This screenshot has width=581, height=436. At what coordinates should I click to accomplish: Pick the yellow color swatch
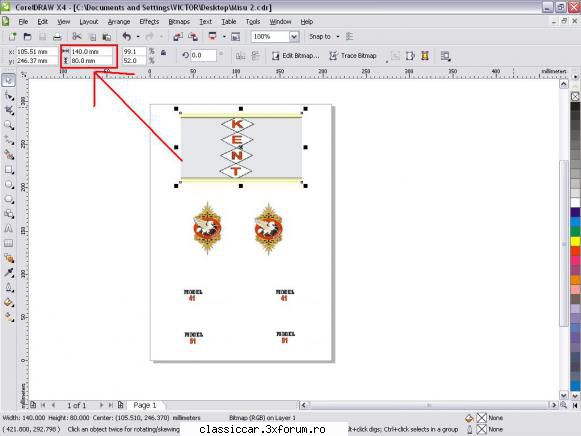pos(575,242)
